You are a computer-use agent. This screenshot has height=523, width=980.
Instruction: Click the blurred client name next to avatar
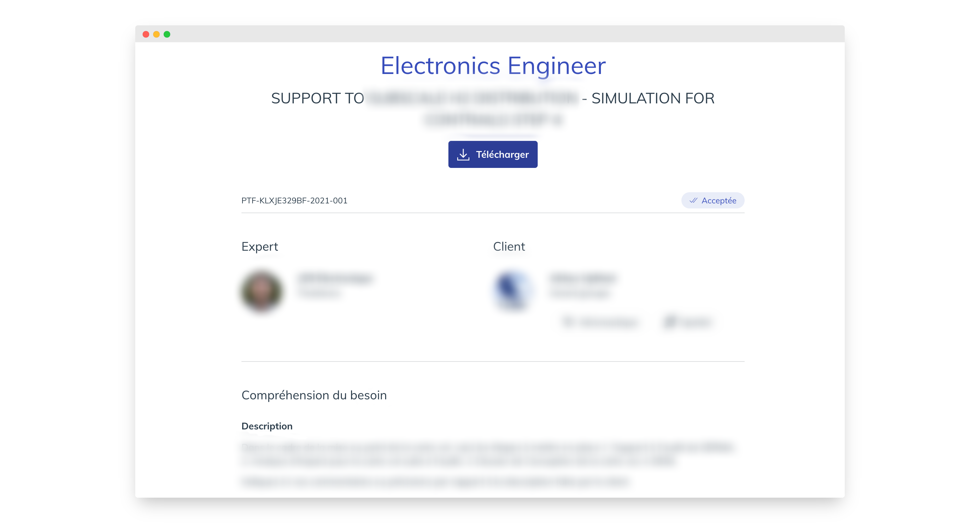582,279
